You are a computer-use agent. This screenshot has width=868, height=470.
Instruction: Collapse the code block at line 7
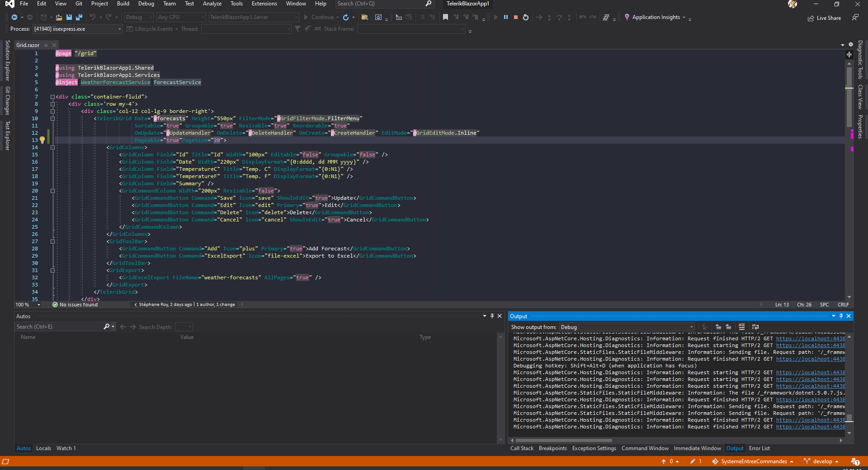point(52,97)
